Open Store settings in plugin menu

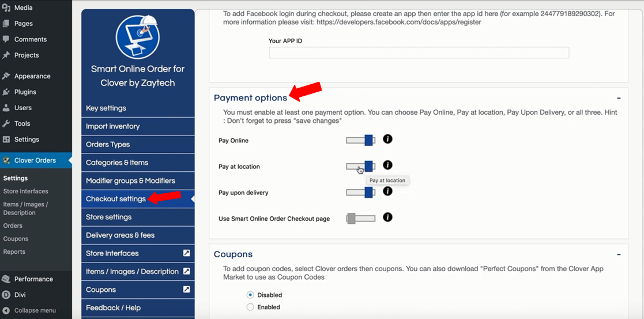(138, 217)
